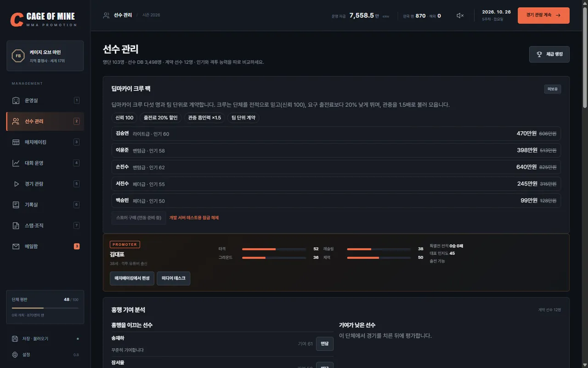Click the 신뢰 100 tag
Image resolution: width=588 pixels, height=368 pixels.
124,118
